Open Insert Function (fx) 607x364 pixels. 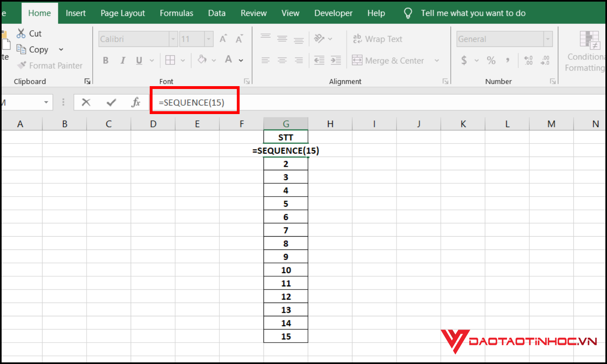136,102
